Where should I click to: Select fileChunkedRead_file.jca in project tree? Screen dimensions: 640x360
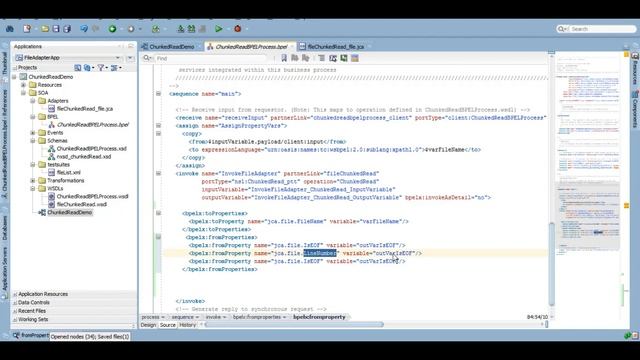coord(84,109)
